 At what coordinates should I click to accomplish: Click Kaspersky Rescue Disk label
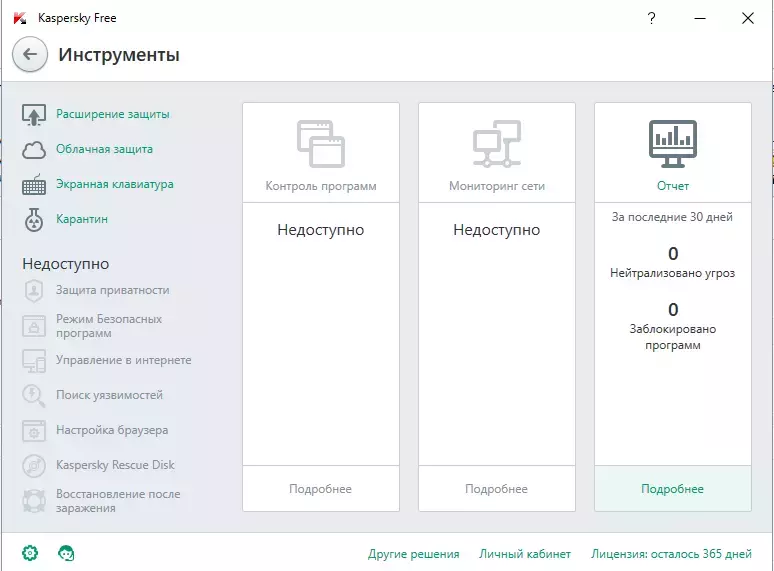pyautogui.click(x=115, y=465)
